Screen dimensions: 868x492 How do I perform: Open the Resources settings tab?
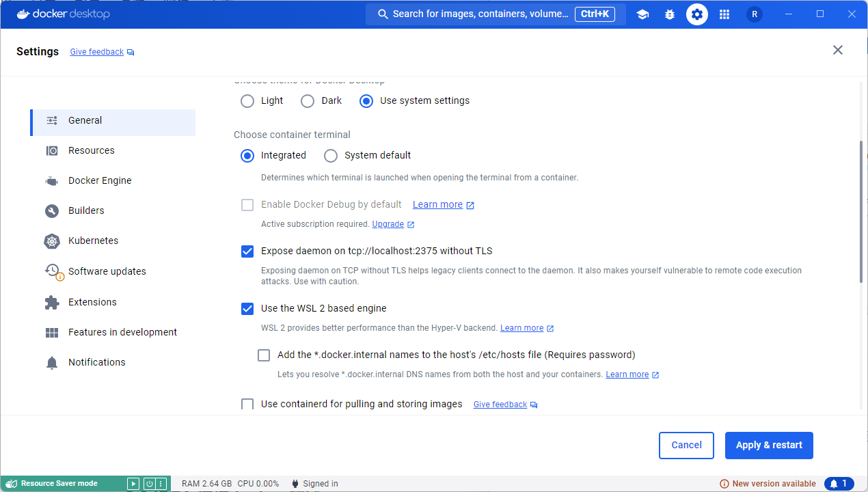113,150
